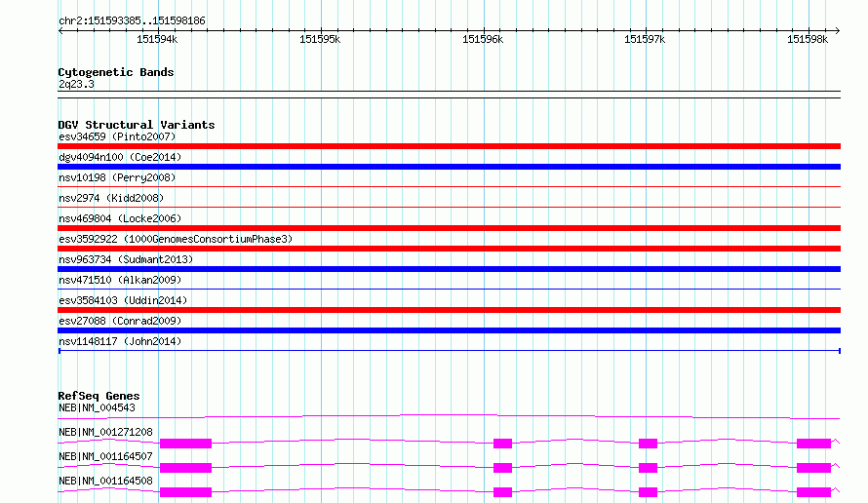The width and height of the screenshot is (868, 503).
Task: Select the NM_004543 magenta intron line
Action: pyautogui.click(x=449, y=416)
